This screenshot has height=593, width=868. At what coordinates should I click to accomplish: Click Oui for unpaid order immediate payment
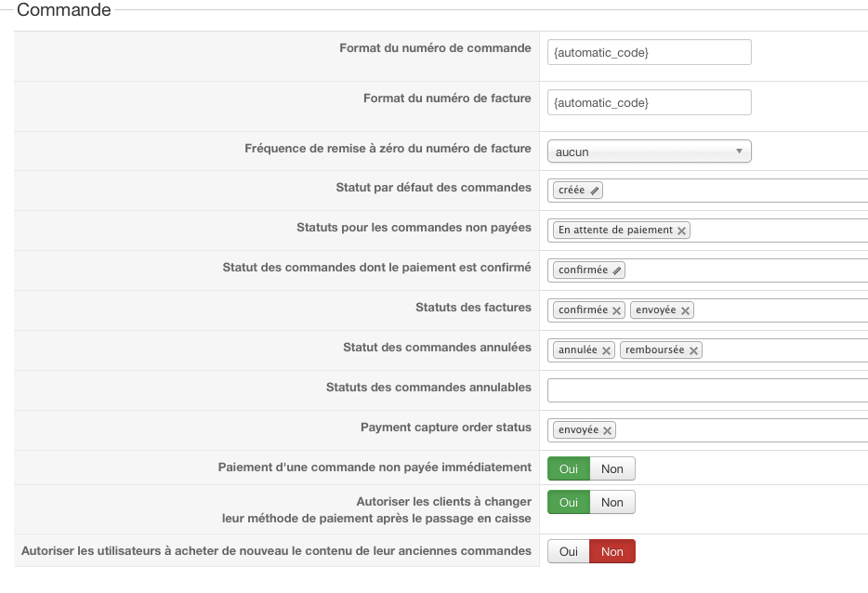click(569, 469)
